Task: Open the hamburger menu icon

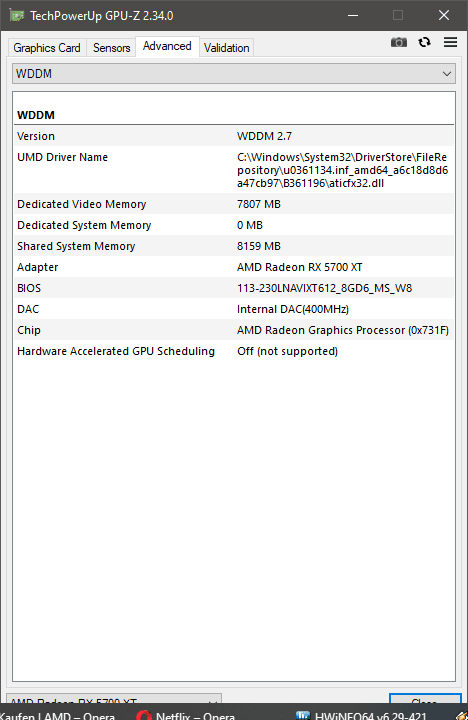Action: click(x=451, y=42)
